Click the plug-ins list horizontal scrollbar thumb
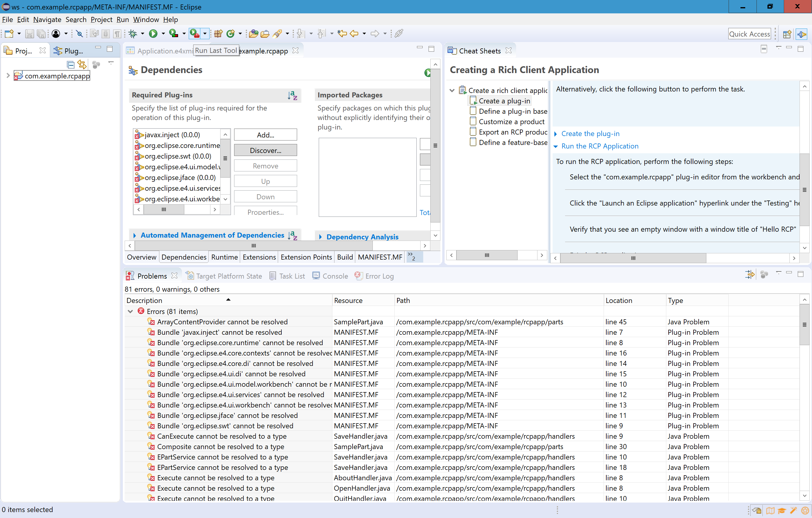The width and height of the screenshot is (812, 518). [164, 210]
